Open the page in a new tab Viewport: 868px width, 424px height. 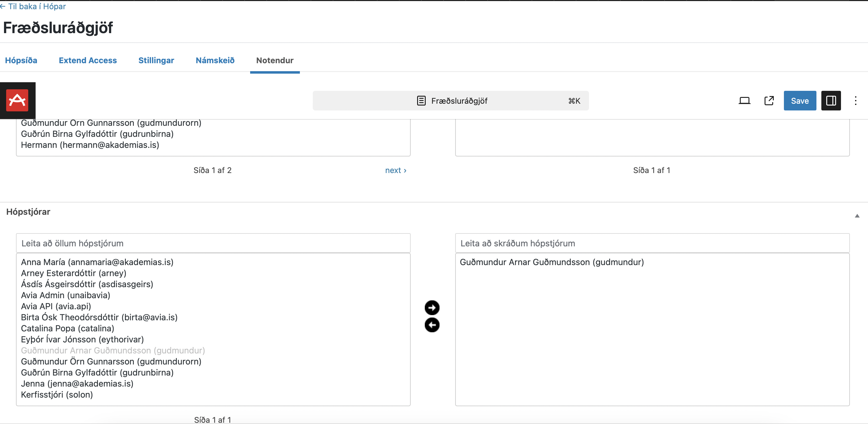[x=769, y=101]
